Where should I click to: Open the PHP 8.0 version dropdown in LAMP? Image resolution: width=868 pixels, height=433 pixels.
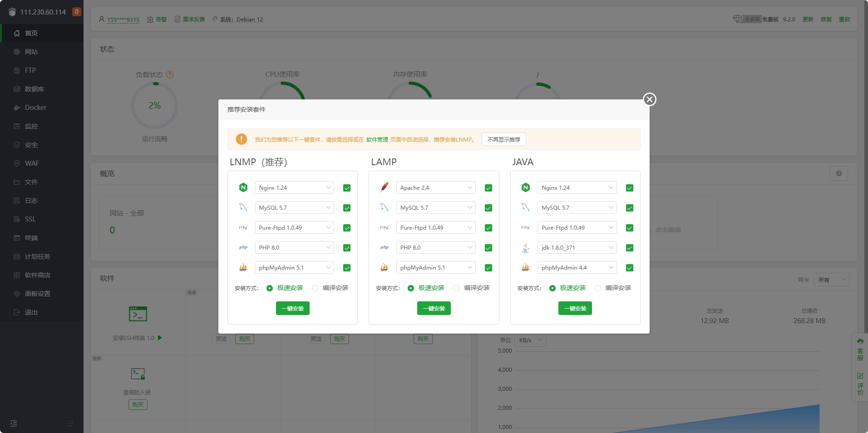click(435, 247)
